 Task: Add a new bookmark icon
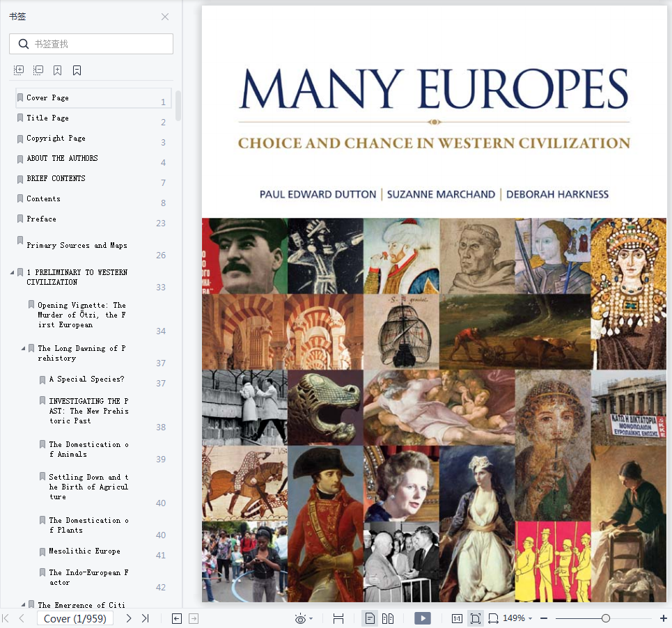tap(57, 70)
